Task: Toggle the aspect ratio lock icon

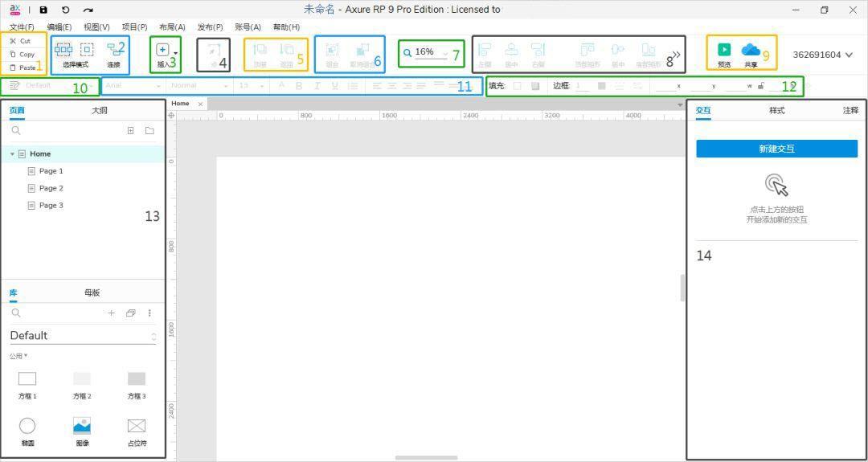Action: click(762, 86)
